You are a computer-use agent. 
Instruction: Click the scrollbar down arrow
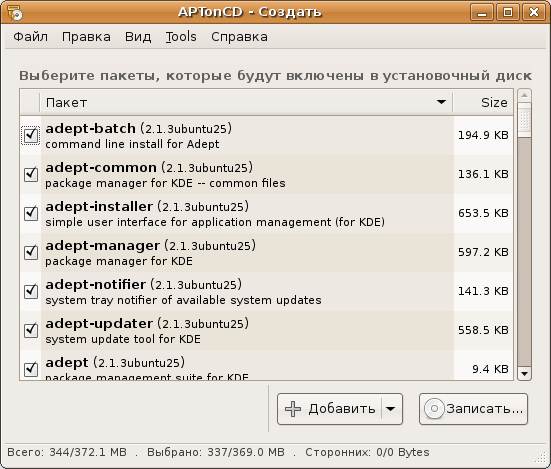(524, 374)
